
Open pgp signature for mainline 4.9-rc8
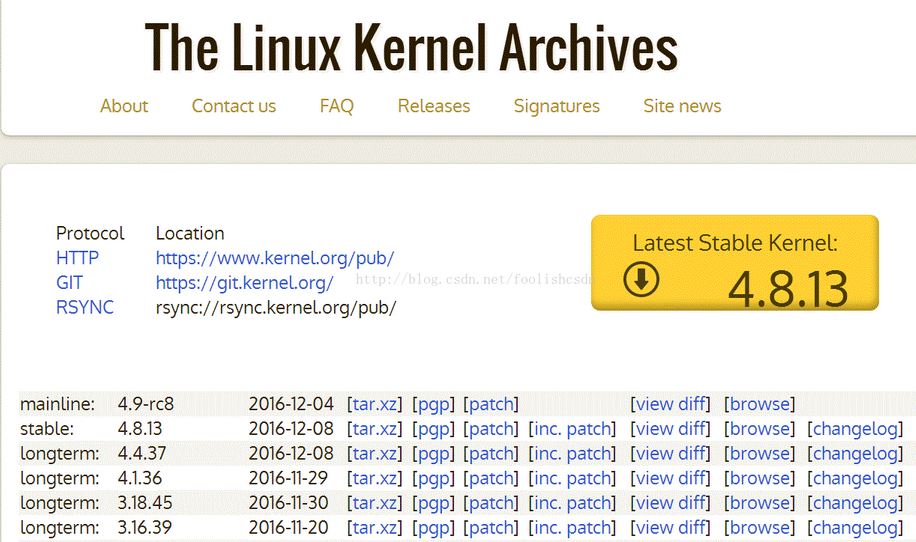point(433,404)
